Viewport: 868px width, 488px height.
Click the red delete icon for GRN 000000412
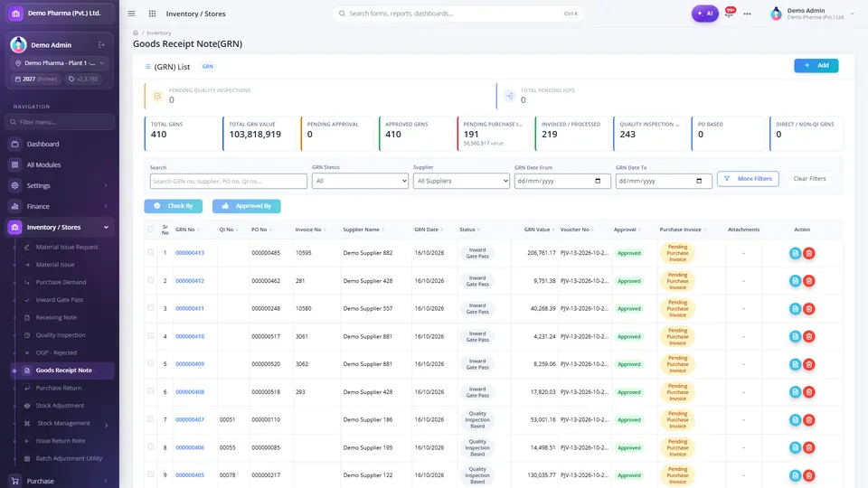pyautogui.click(x=808, y=281)
